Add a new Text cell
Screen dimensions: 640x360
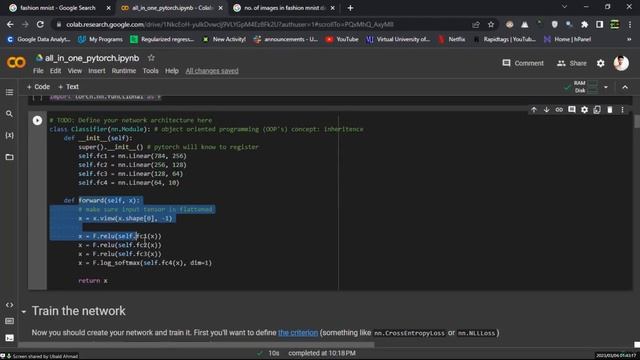68,87
